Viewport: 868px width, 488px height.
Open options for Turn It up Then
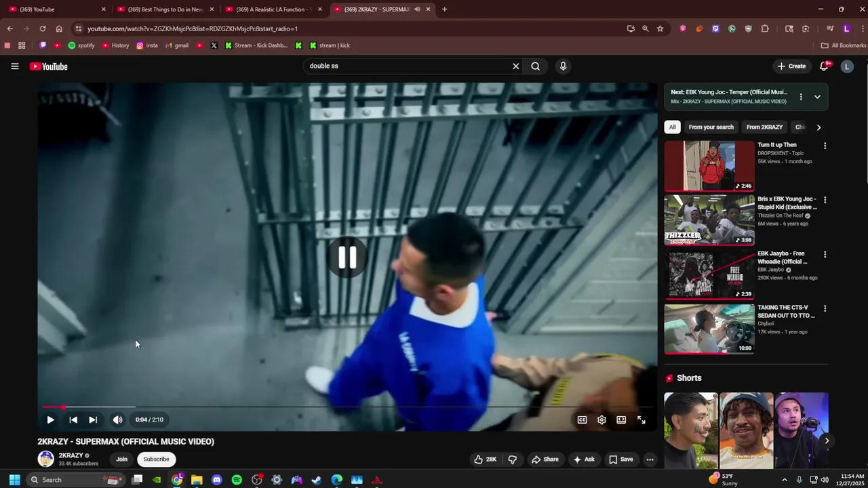click(825, 146)
